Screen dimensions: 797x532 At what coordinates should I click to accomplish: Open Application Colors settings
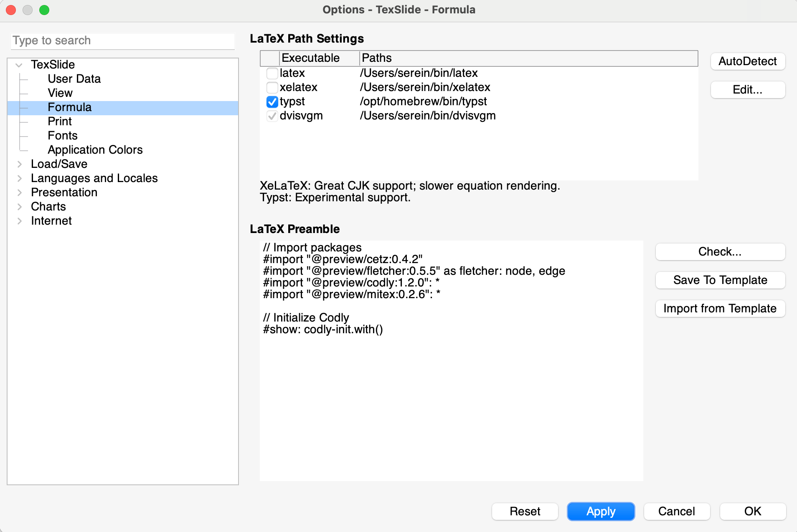[95, 150]
